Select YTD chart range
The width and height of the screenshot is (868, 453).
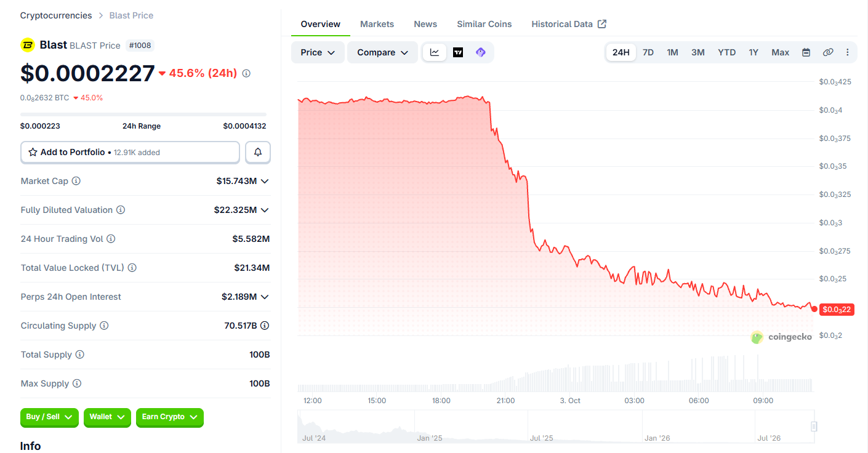point(727,52)
